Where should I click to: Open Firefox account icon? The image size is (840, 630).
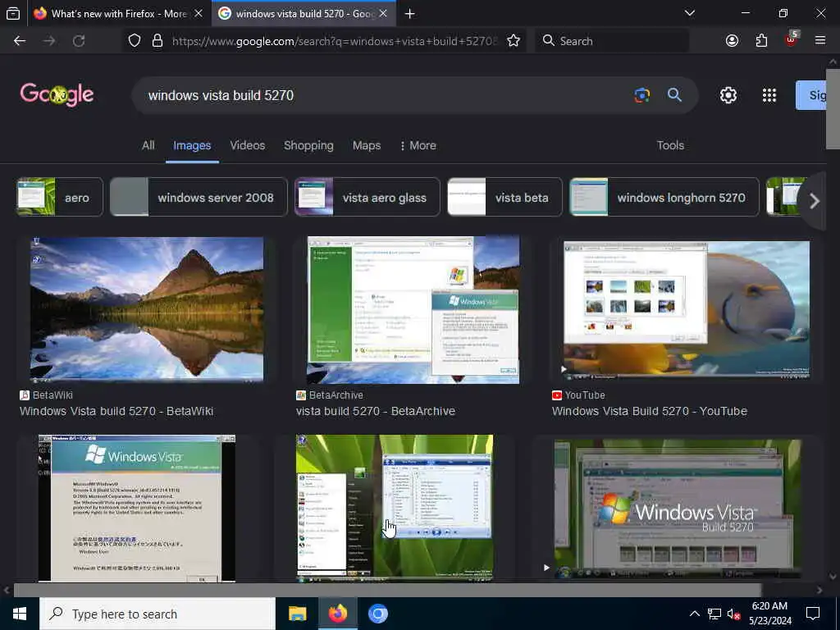click(732, 41)
